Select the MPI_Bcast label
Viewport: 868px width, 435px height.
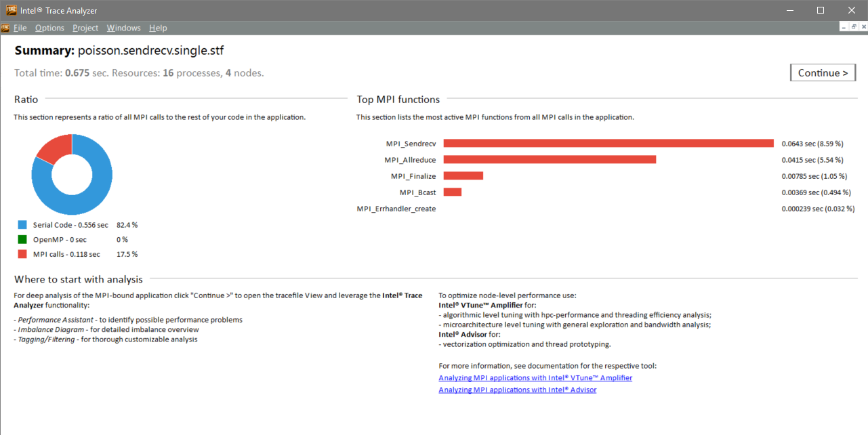(x=418, y=192)
